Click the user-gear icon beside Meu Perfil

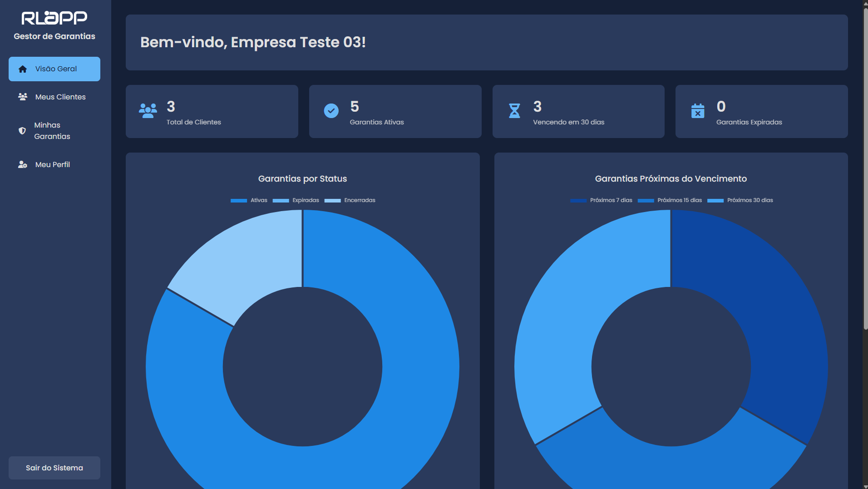point(23,164)
